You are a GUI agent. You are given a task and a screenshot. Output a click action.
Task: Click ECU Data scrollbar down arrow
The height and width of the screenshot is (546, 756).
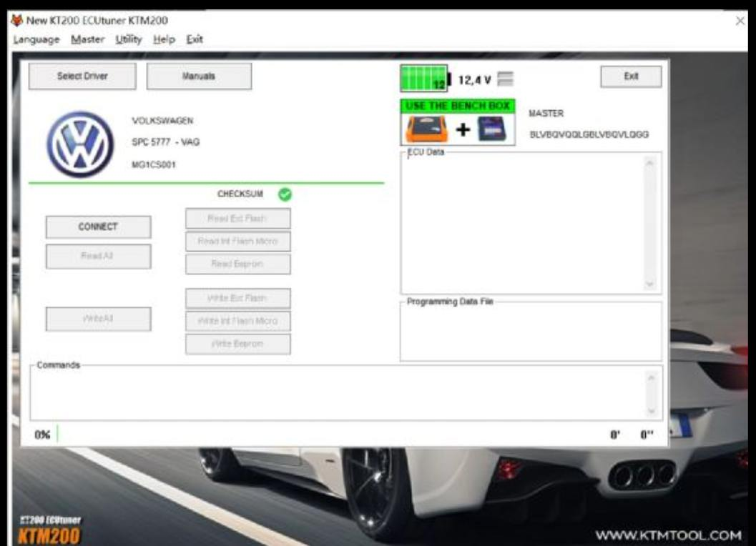click(x=650, y=284)
